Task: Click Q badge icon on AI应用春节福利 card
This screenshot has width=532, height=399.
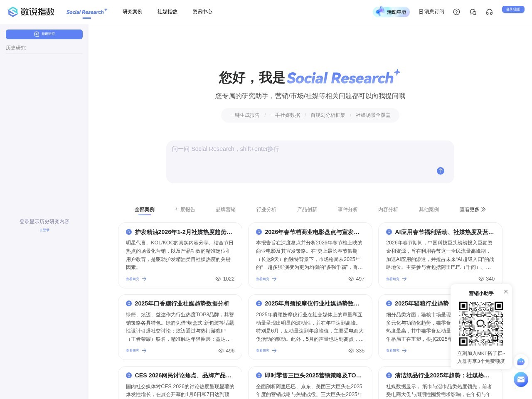Action: click(389, 232)
